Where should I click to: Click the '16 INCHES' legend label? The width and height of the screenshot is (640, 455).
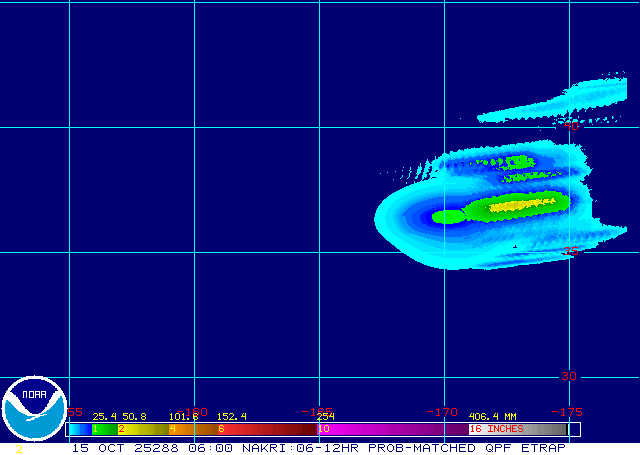pyautogui.click(x=496, y=429)
